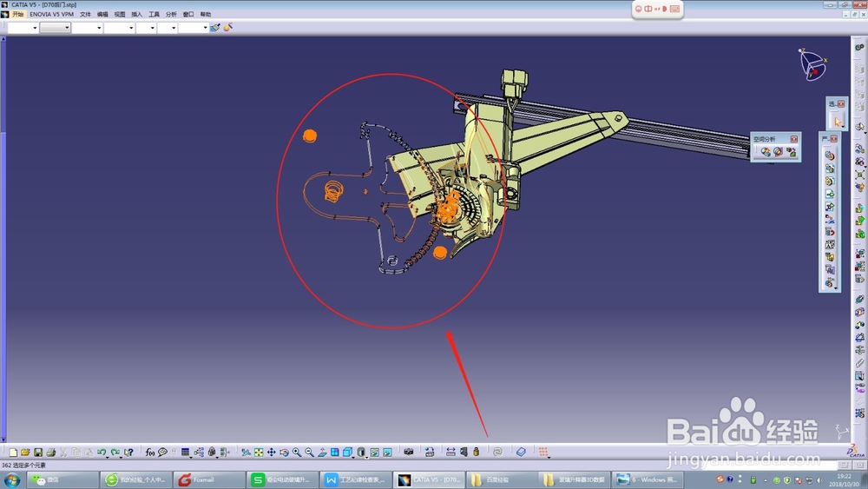The image size is (868, 489).
Task: Save the document with the floppy icon
Action: (38, 453)
